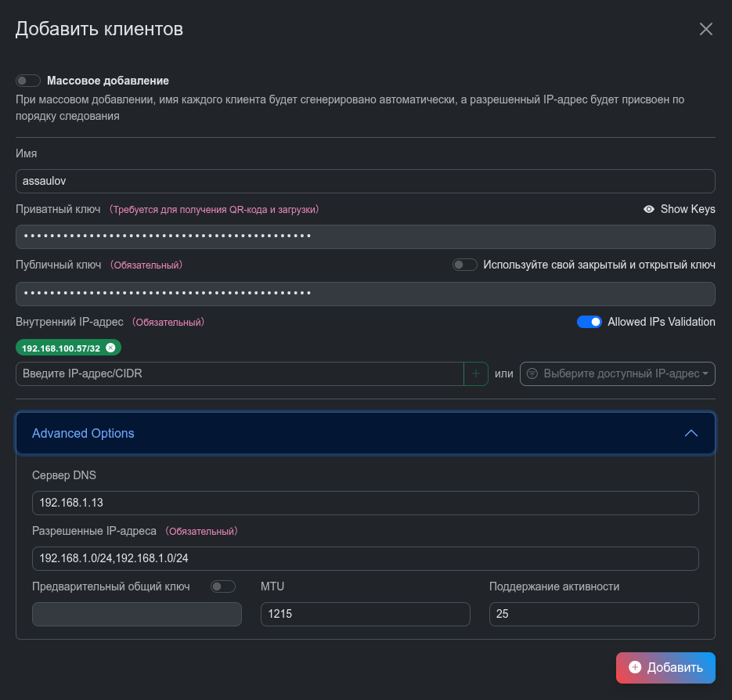Screen dimensions: 732x700
Task: Click the Разрешенные IP-адреса input field
Action: point(365,558)
